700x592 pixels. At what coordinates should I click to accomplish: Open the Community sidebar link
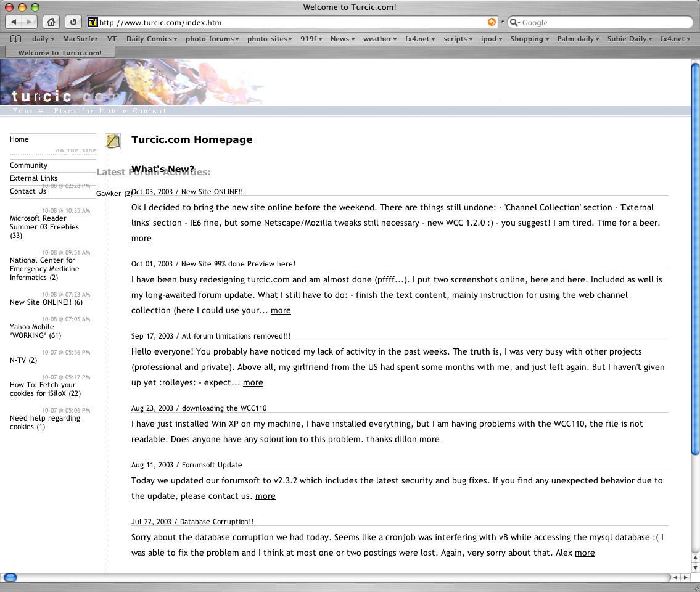click(x=28, y=165)
